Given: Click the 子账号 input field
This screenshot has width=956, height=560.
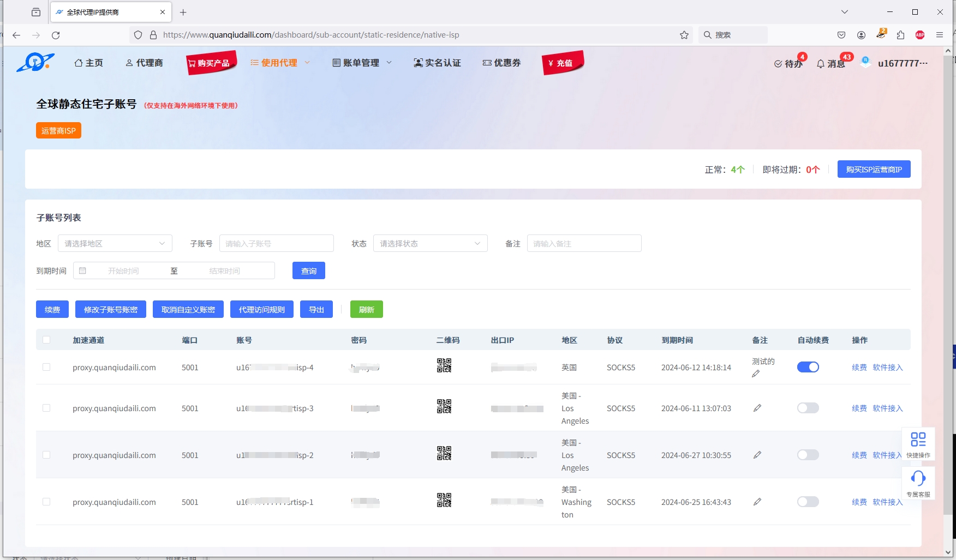Looking at the screenshot, I should pos(276,243).
